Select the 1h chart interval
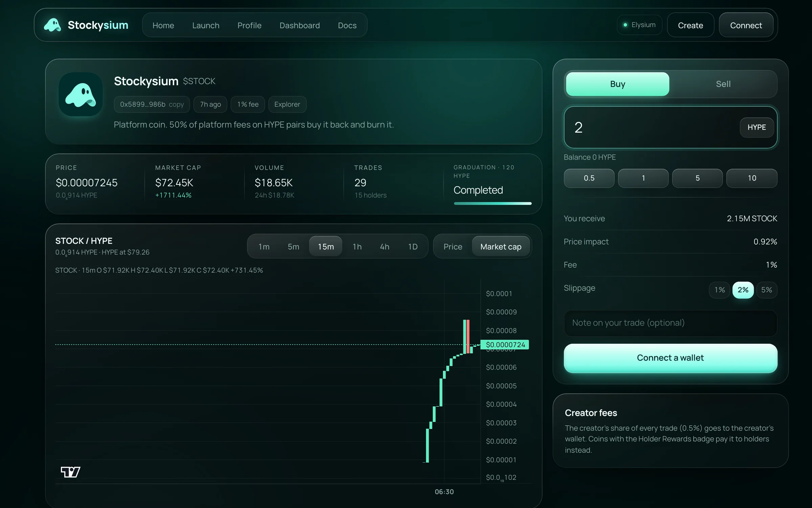Screen dimensions: 812x508 pos(357,247)
